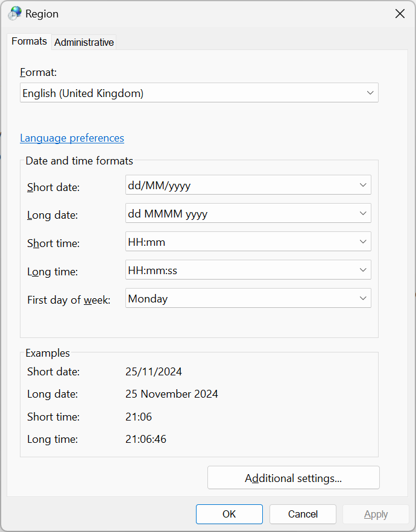This screenshot has height=532, width=416.
Task: Click the Region globe icon in title bar
Action: [x=15, y=14]
